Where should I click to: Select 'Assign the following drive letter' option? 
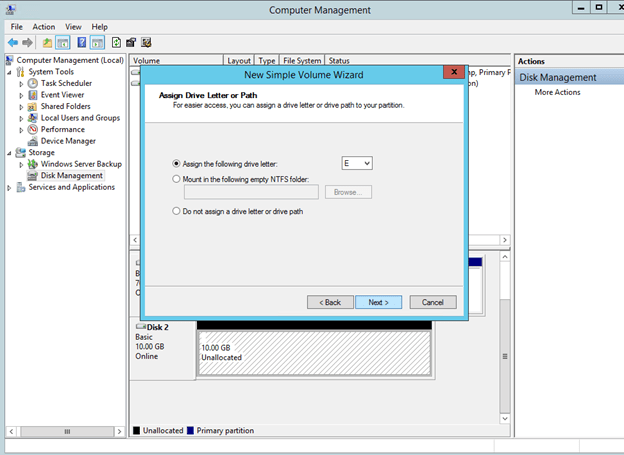pos(177,163)
